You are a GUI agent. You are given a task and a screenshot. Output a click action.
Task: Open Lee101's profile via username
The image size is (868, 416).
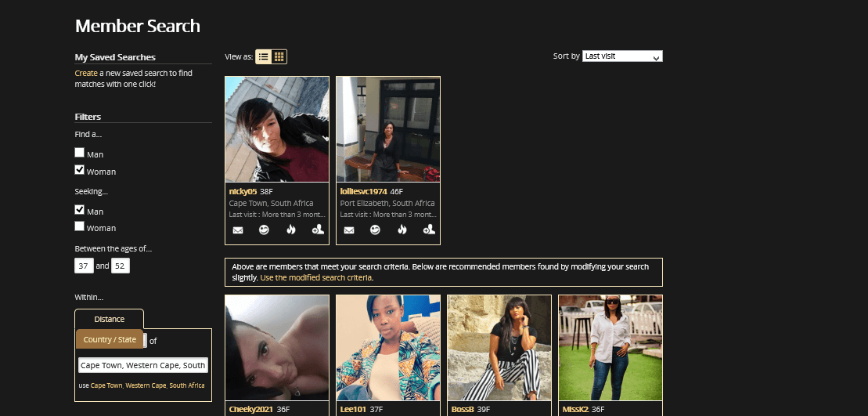353,410
